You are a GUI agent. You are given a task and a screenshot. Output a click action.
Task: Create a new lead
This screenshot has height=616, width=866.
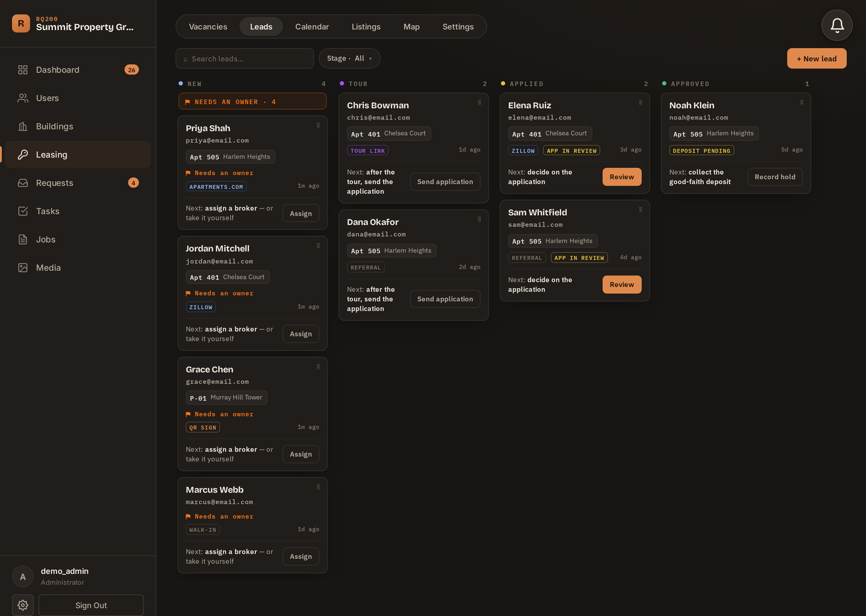click(817, 58)
